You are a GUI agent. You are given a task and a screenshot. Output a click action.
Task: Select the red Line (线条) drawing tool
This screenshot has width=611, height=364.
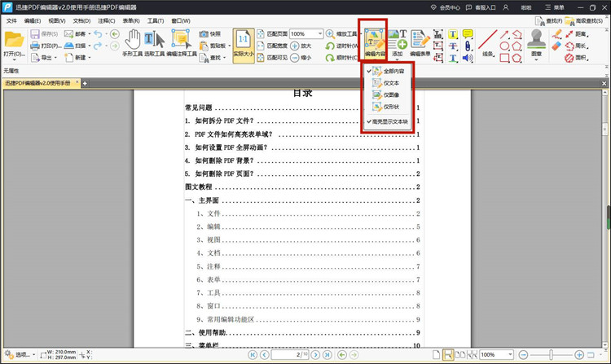point(487,43)
